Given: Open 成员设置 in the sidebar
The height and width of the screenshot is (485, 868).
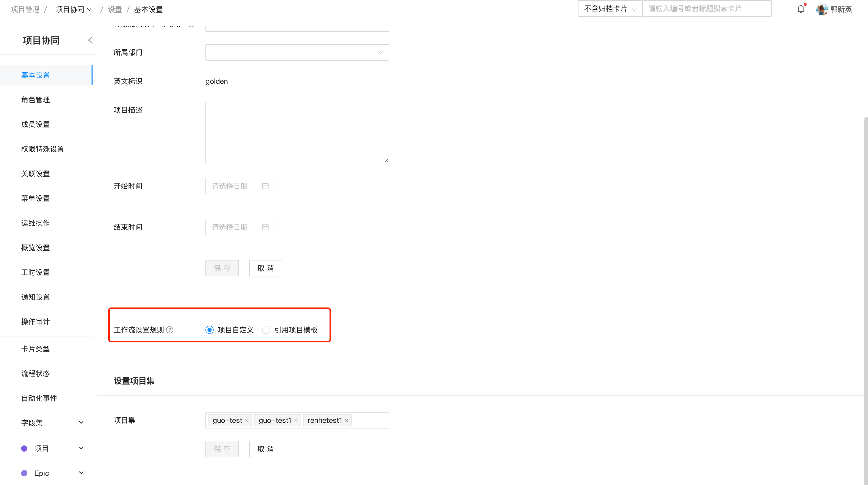Looking at the screenshot, I should coord(35,125).
